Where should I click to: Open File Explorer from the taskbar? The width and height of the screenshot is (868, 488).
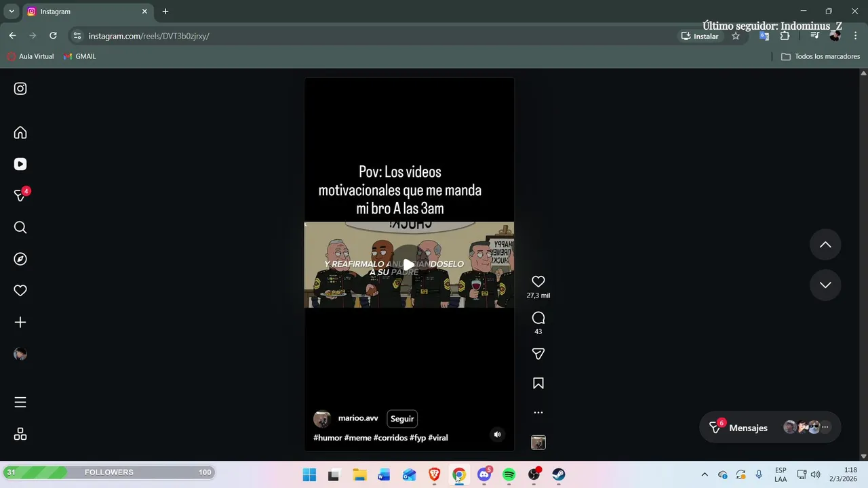coord(359,474)
